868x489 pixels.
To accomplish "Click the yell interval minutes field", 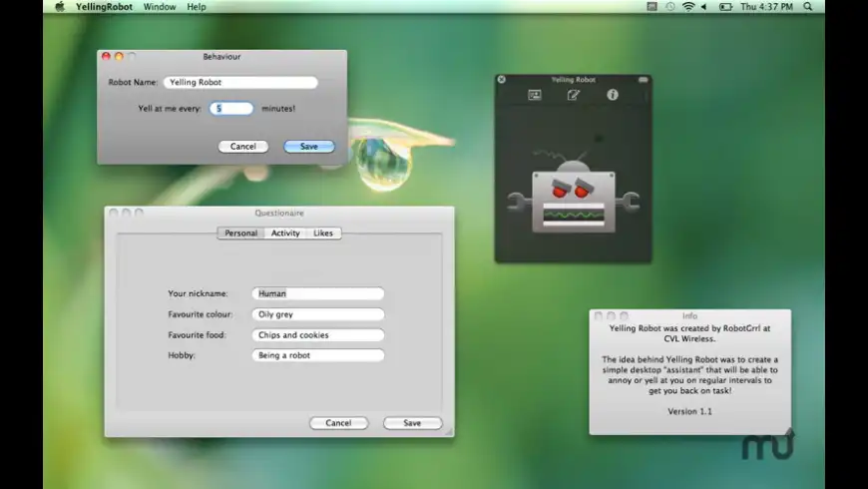I will click(x=231, y=108).
